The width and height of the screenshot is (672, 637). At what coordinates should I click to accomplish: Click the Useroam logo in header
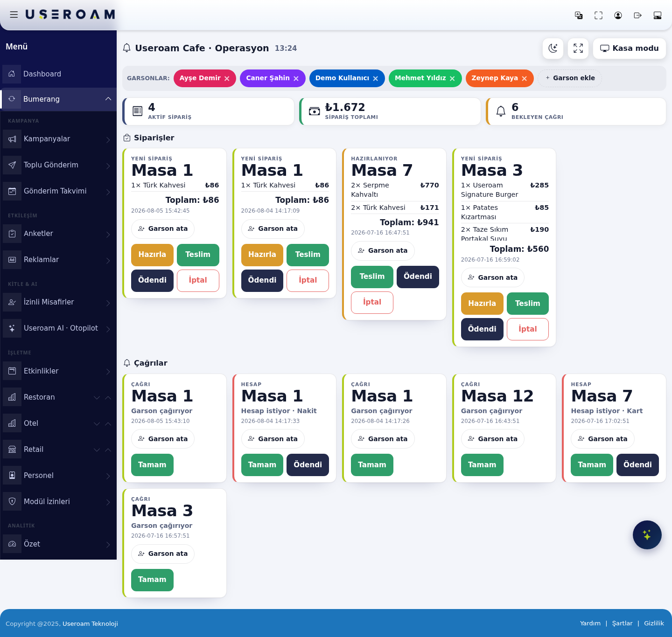click(70, 14)
